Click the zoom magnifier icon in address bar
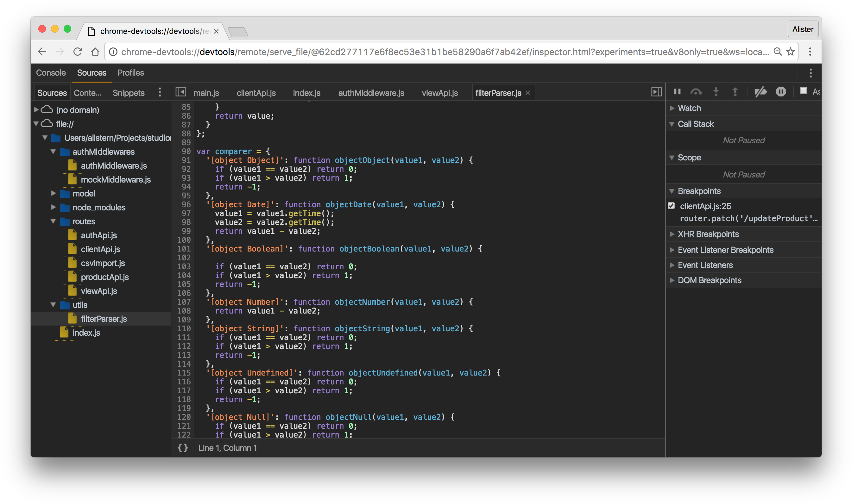 [777, 52]
